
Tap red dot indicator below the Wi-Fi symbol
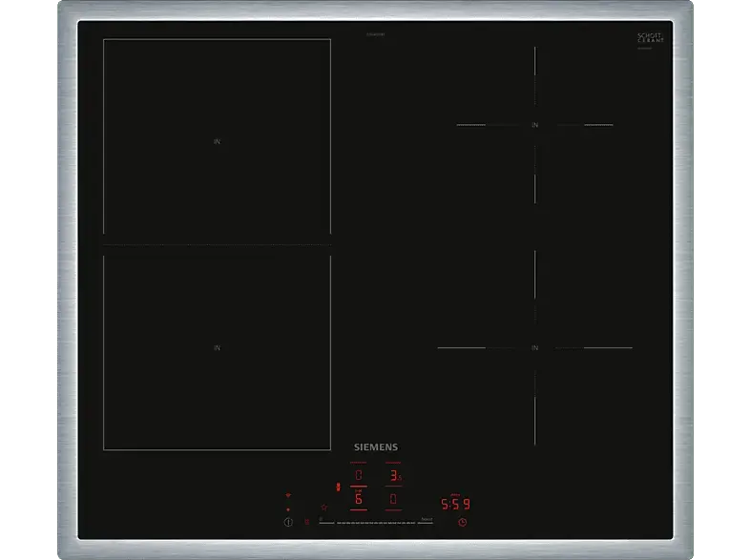pyautogui.click(x=288, y=509)
